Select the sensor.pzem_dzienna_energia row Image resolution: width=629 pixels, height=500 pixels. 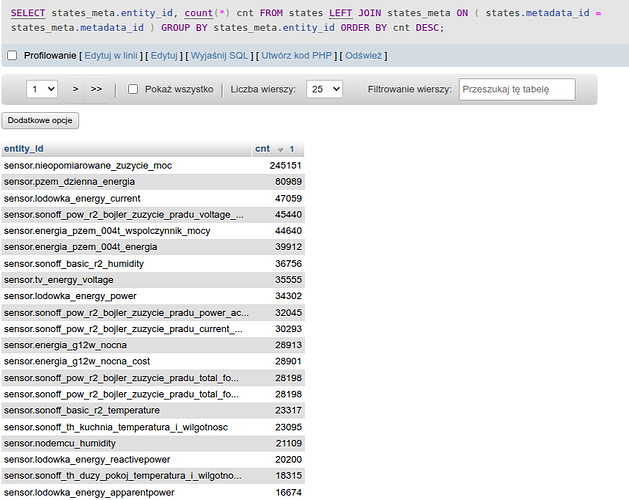click(69, 182)
